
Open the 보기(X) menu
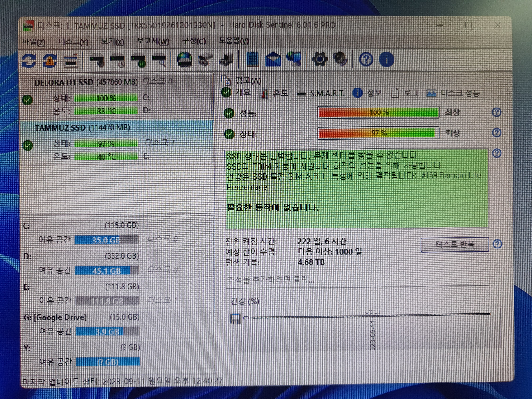[113, 42]
